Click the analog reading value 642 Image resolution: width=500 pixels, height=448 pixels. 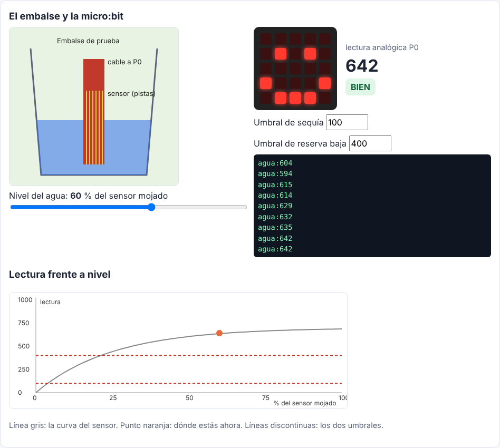(362, 66)
